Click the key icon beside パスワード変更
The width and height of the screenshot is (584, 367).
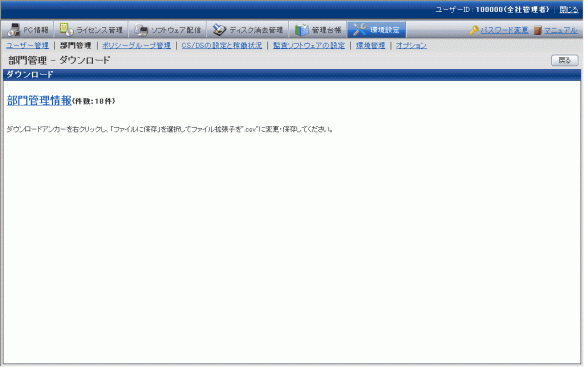pyautogui.click(x=473, y=30)
